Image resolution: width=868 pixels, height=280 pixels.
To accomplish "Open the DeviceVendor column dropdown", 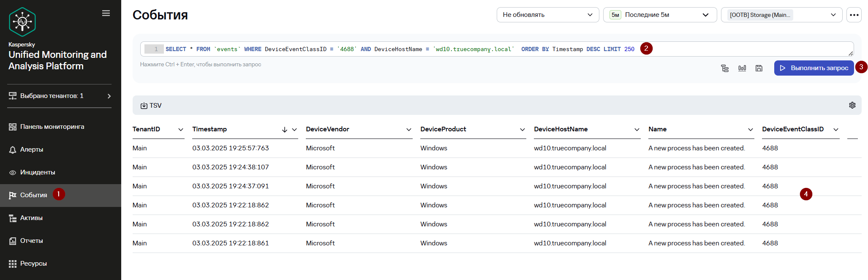I will coord(409,130).
